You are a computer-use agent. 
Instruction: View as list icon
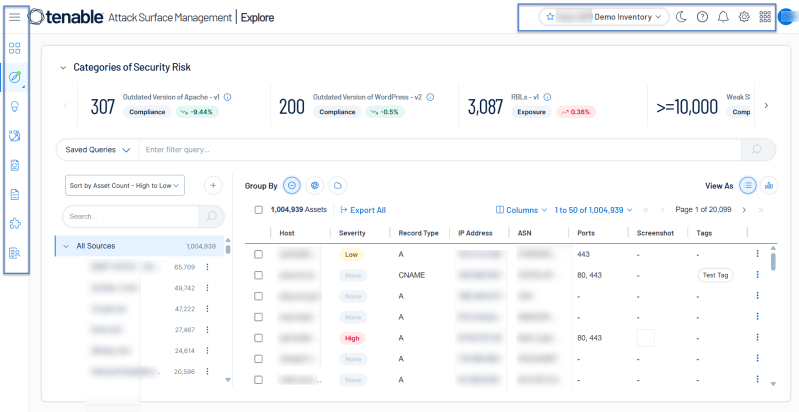tap(748, 186)
